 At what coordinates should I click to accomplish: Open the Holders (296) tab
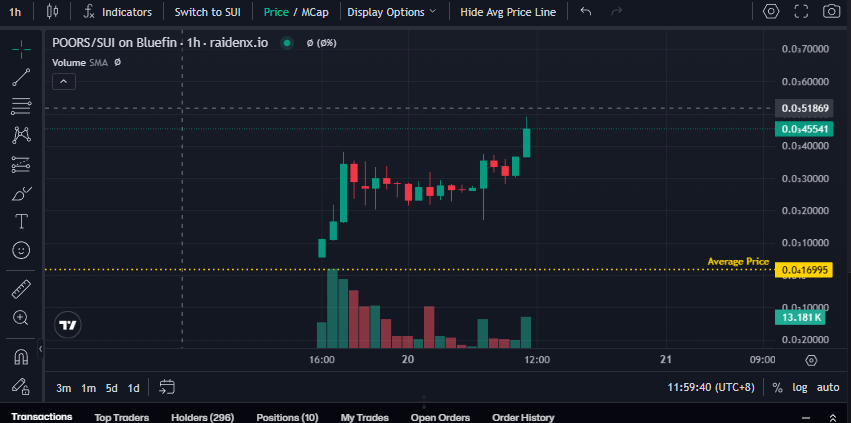point(202,418)
